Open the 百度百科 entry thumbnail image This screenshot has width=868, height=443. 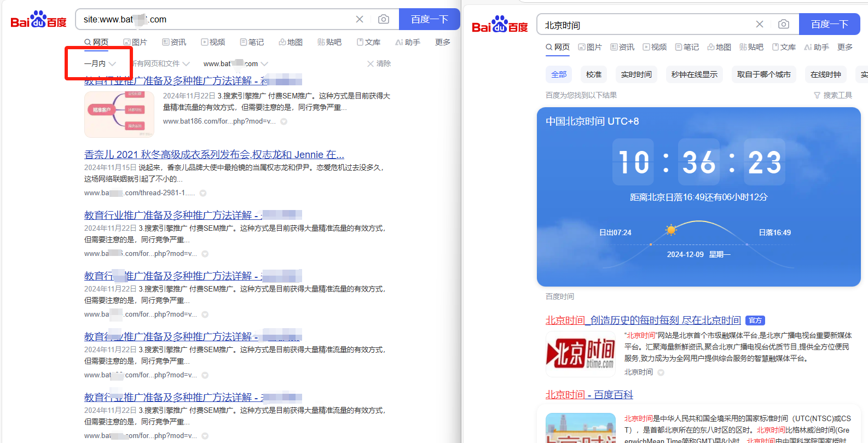pyautogui.click(x=581, y=428)
